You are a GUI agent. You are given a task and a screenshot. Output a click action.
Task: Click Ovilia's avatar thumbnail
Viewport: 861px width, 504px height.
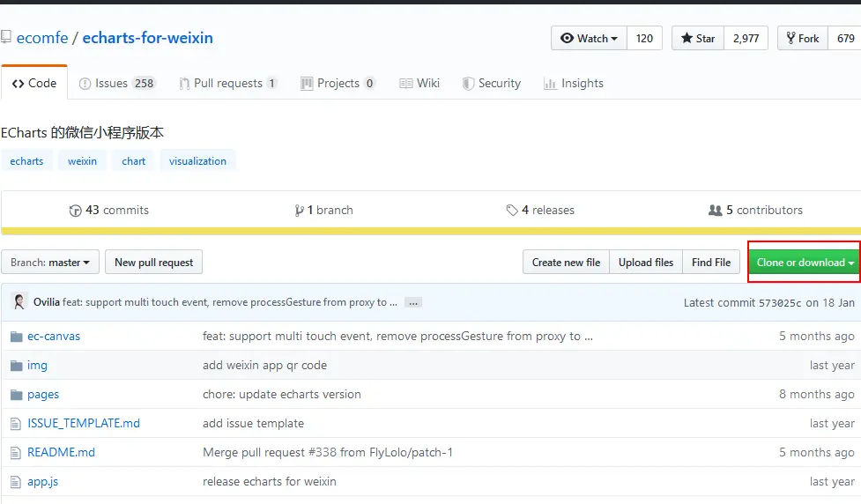[19, 302]
